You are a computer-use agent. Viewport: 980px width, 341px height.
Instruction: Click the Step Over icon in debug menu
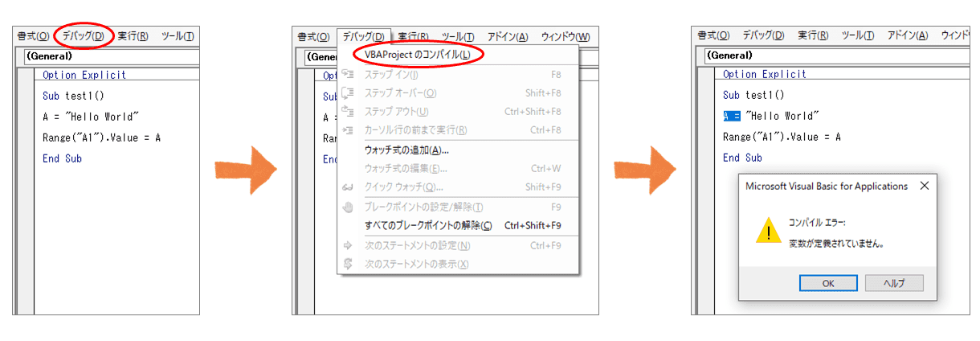pyautogui.click(x=348, y=93)
